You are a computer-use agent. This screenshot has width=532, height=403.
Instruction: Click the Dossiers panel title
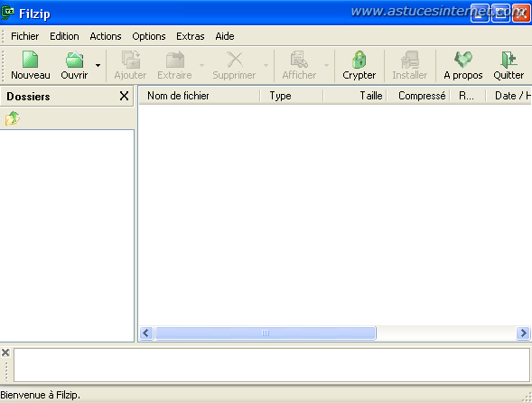point(28,97)
